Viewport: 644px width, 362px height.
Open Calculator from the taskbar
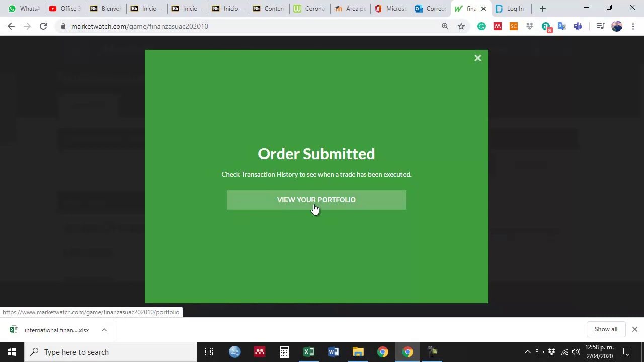tap(284, 352)
